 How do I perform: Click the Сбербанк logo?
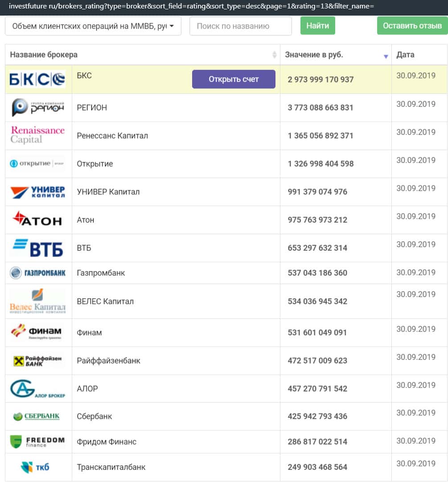36,416
